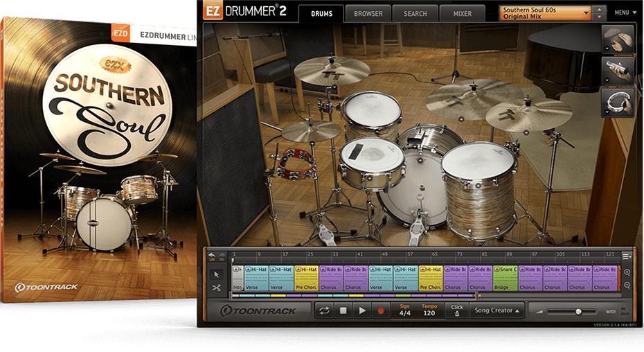Viewport: 644px width, 352px height.
Task: Switch to the Browser tab
Action: coord(368,13)
